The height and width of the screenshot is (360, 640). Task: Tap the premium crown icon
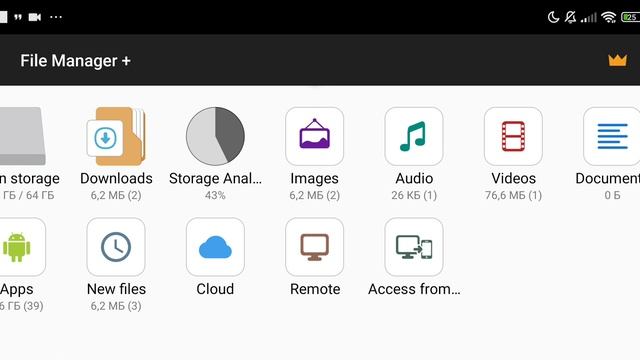point(617,60)
